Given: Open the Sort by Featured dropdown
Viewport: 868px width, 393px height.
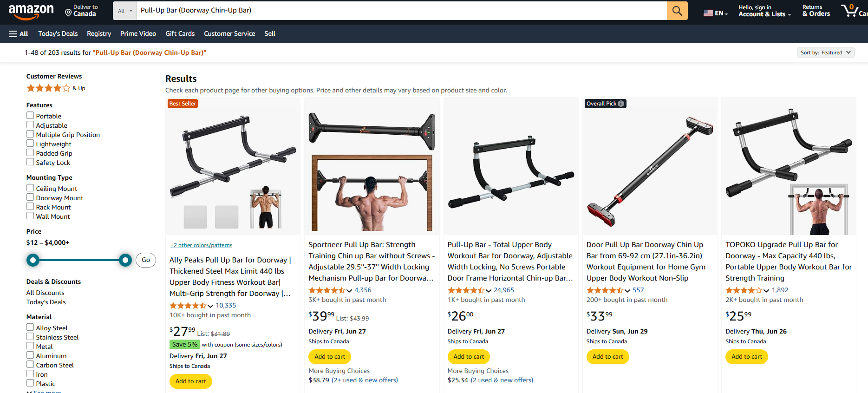Looking at the screenshot, I should [x=825, y=52].
